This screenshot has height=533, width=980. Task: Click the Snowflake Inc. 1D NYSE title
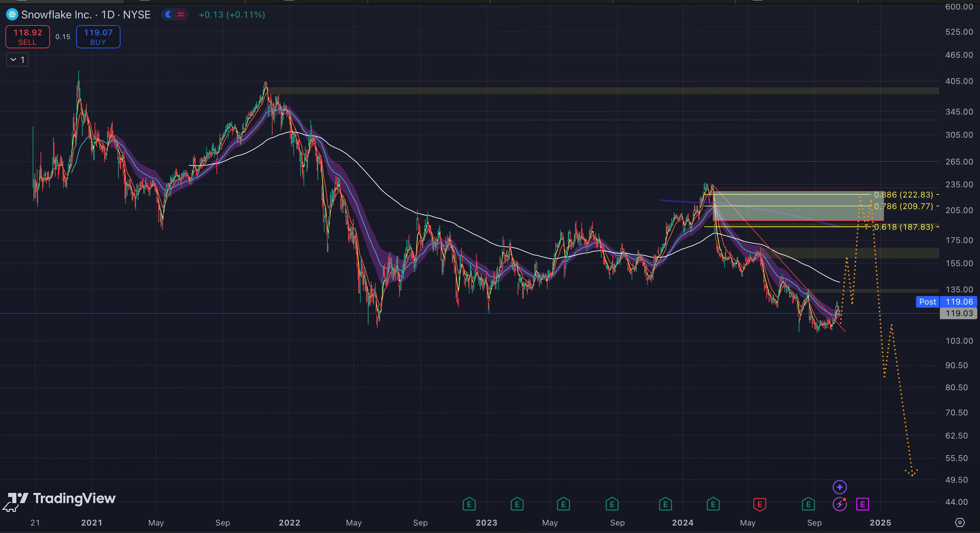click(86, 14)
